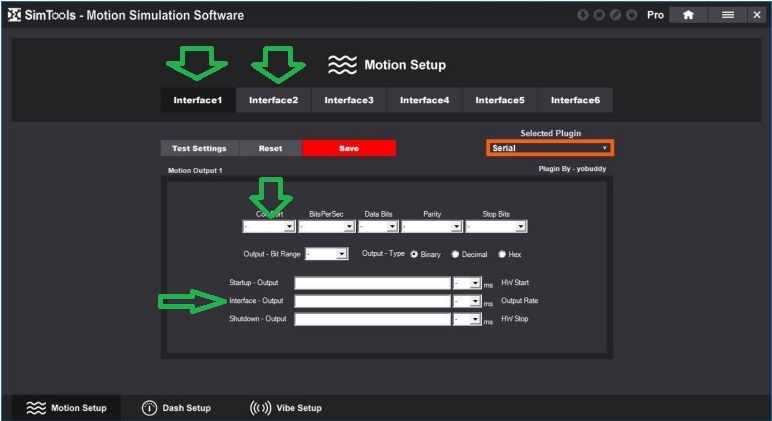Click the Reset button
The image size is (772, 421).
[x=270, y=148]
